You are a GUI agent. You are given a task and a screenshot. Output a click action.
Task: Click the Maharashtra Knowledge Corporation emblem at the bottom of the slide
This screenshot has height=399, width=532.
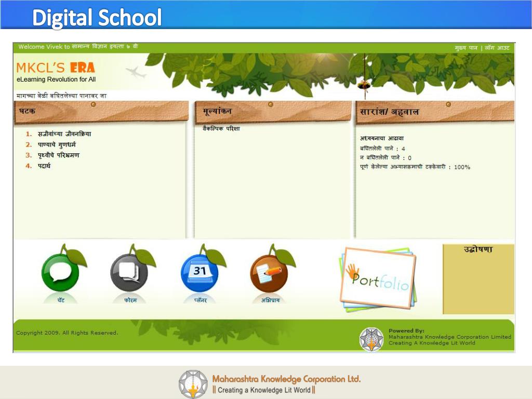click(193, 384)
